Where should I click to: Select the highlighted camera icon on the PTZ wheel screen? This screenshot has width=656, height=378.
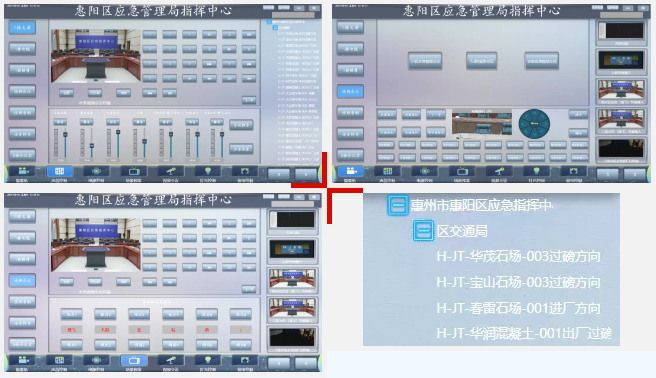click(x=351, y=171)
